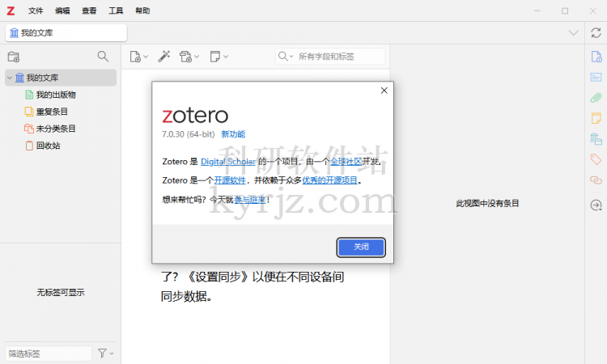Open the search mode dropdown magnifier
The height and width of the screenshot is (364, 607).
[x=286, y=57]
